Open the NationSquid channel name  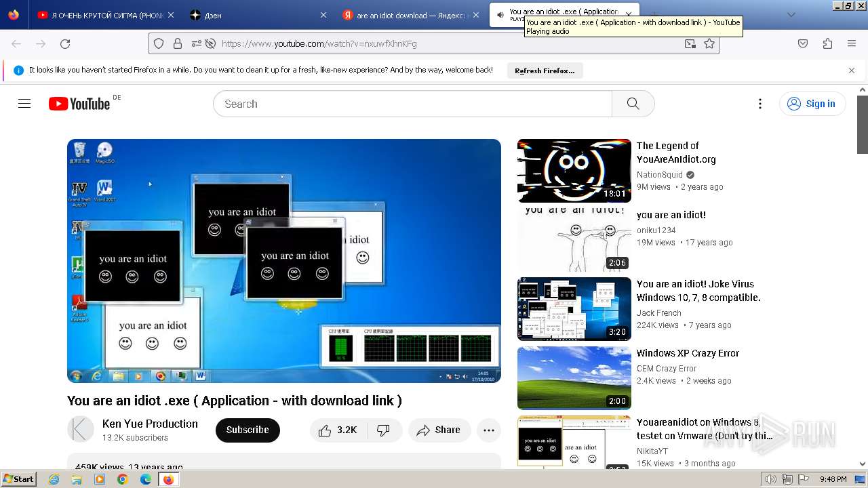coord(660,175)
